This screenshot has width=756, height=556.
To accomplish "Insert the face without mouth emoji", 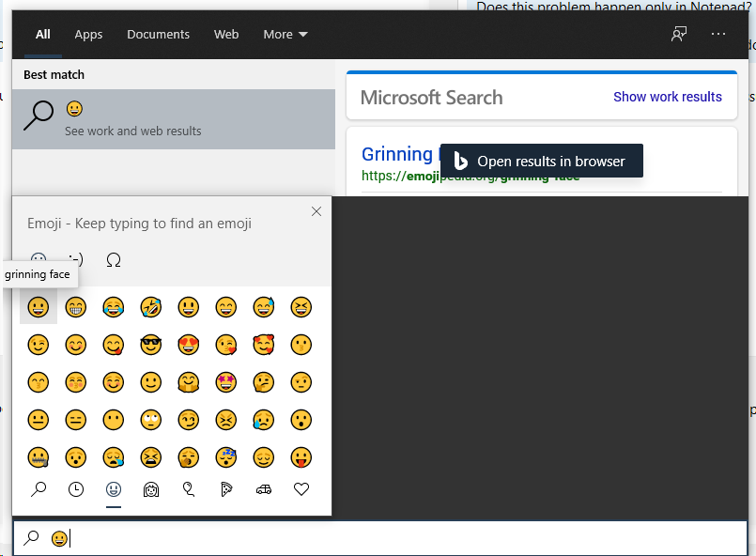I will pyautogui.click(x=114, y=420).
